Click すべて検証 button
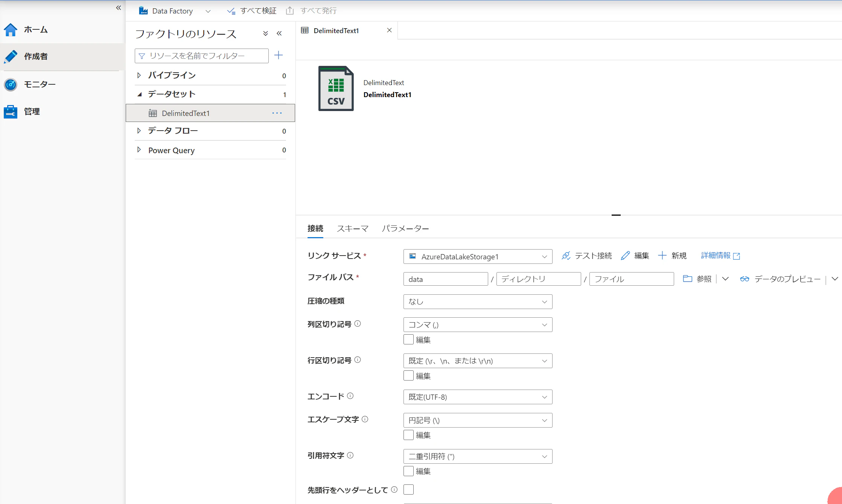 coord(252,11)
